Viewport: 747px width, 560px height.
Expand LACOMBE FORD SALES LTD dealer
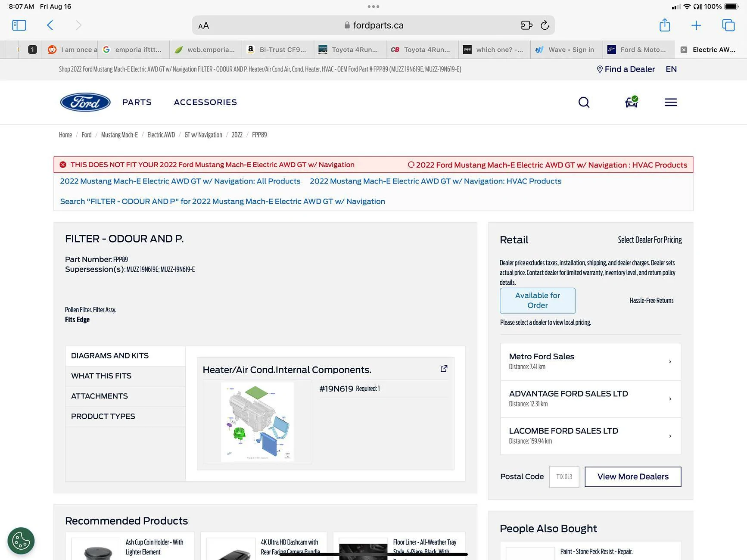pos(591,436)
